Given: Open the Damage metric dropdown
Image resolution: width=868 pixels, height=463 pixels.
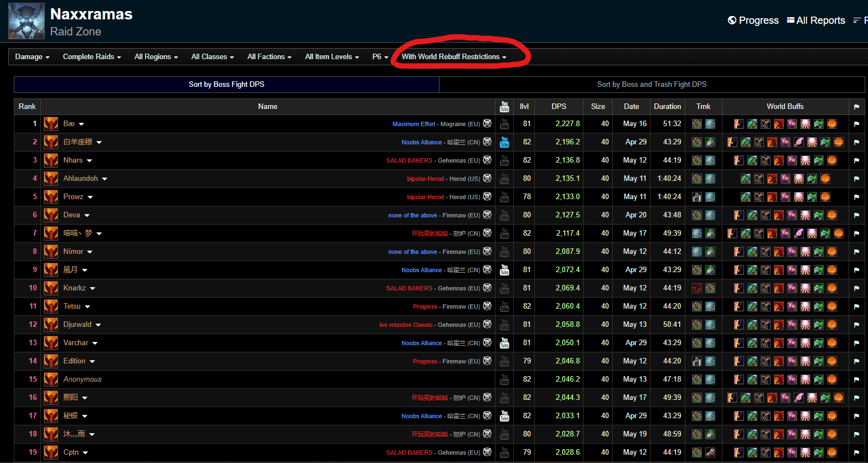Looking at the screenshot, I should [32, 57].
